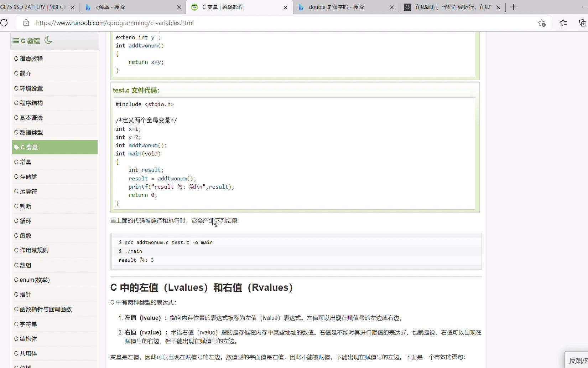
Task: Open the C 结构体 sidebar link
Action: click(x=55, y=339)
